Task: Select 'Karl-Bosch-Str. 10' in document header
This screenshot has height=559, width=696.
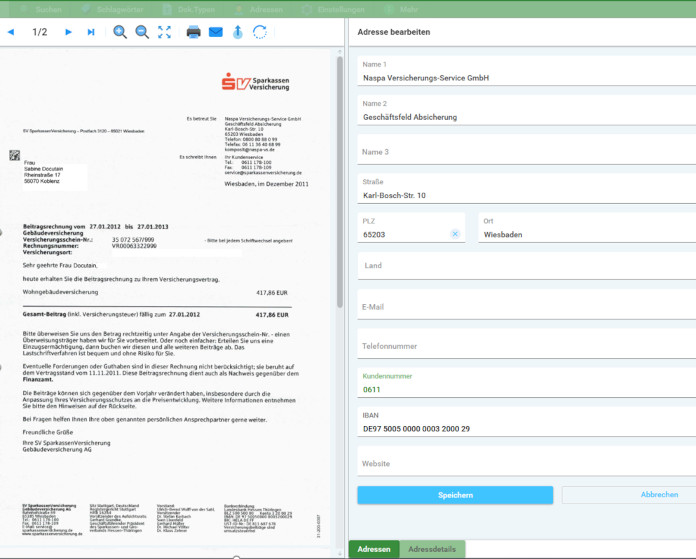Action: click(244, 129)
